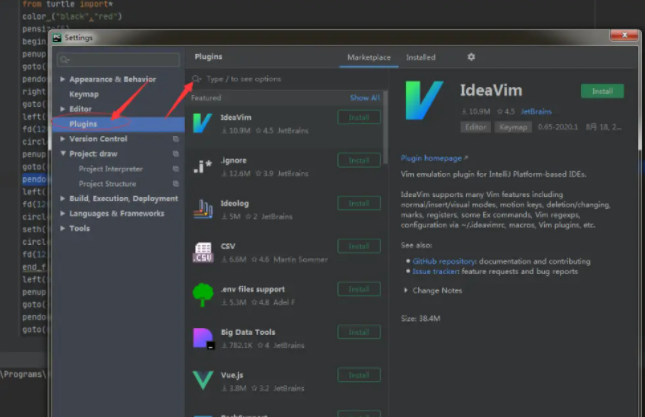Select the Vue.js plugin name
This screenshot has height=417, width=645.
232,375
